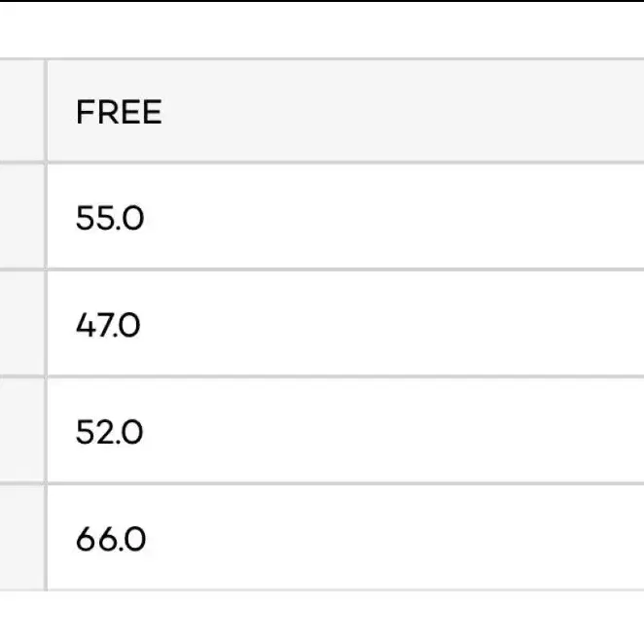Click the row label cell left of 66.0
This screenshot has width=644, height=644.
coord(21,538)
